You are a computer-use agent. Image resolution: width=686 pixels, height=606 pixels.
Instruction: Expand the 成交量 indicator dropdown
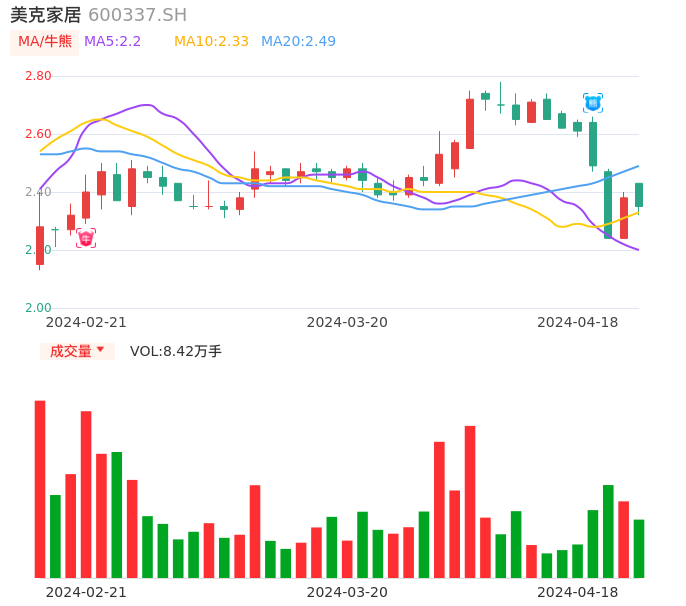click(x=77, y=351)
